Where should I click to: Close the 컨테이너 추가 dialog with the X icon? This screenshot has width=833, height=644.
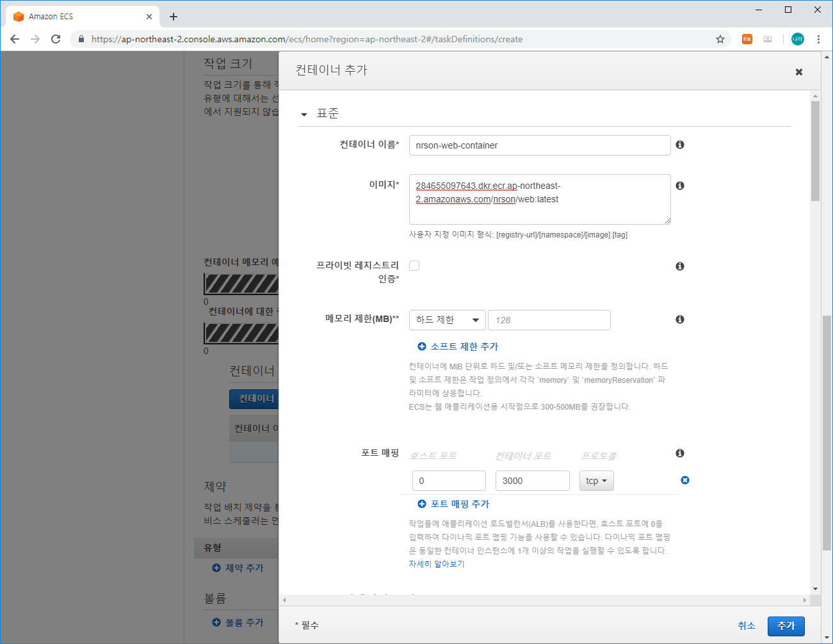click(799, 72)
